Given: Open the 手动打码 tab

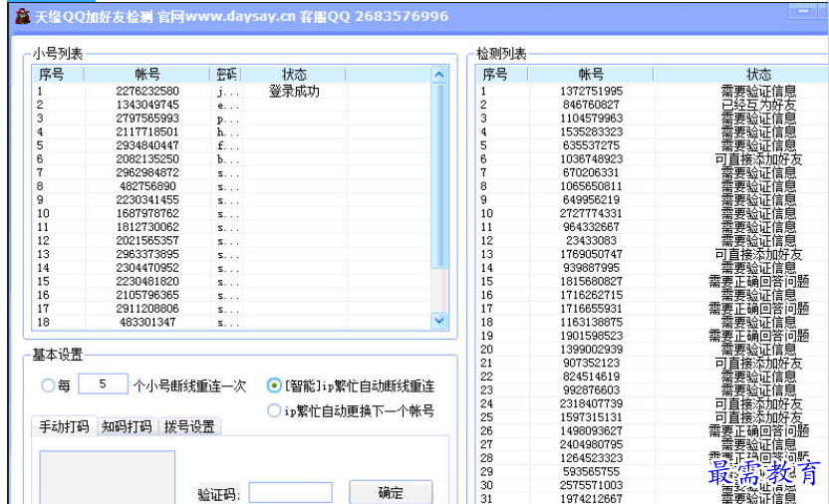Looking at the screenshot, I should pyautogui.click(x=64, y=426).
